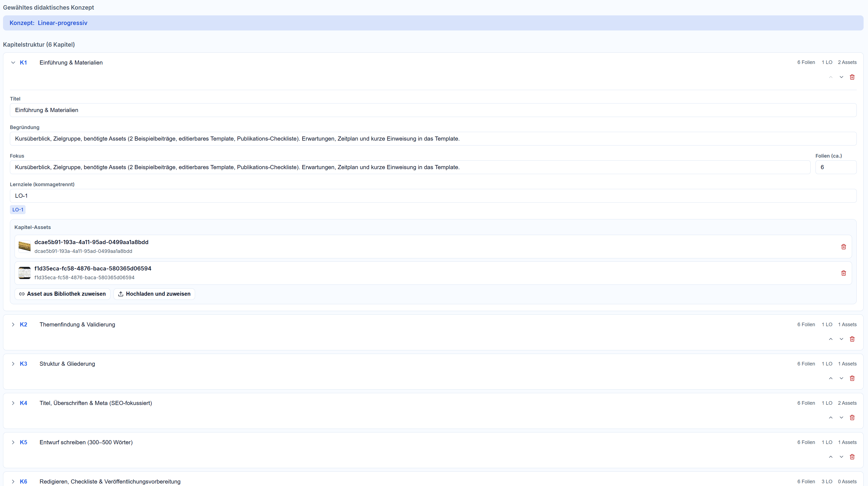Move chapter K1 down with arrow
868x486 pixels.
point(841,77)
